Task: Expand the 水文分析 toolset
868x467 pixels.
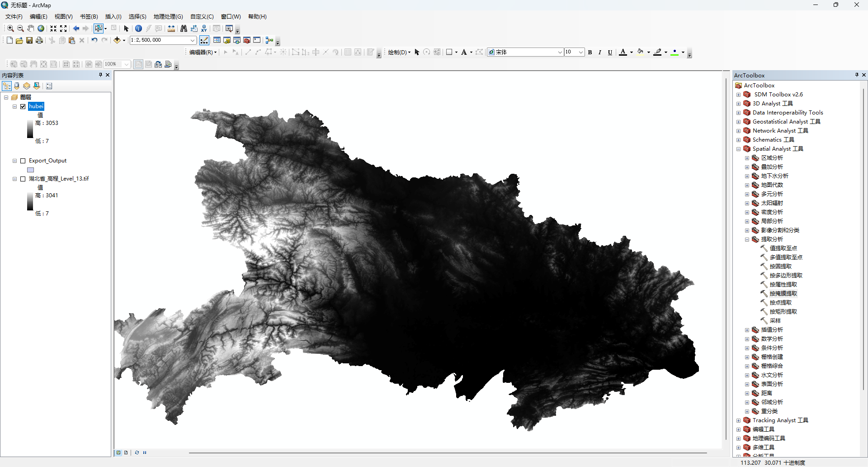Action: 747,375
